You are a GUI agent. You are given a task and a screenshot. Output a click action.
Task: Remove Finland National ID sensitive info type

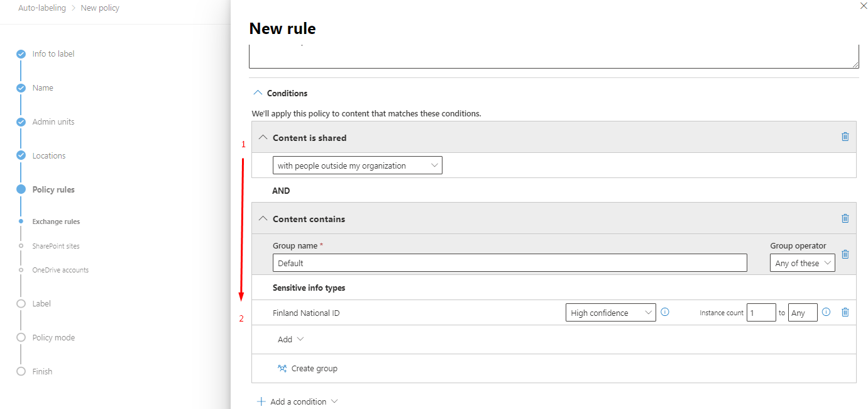point(845,312)
